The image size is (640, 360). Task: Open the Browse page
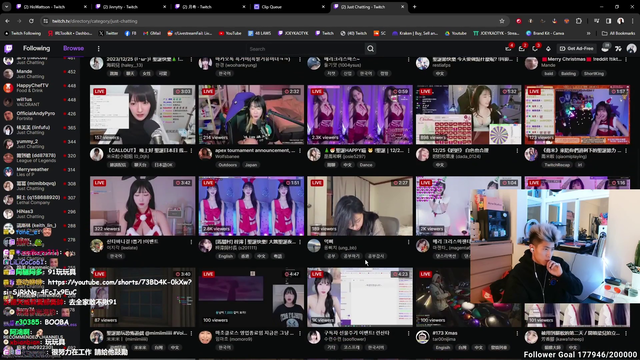pos(73,48)
